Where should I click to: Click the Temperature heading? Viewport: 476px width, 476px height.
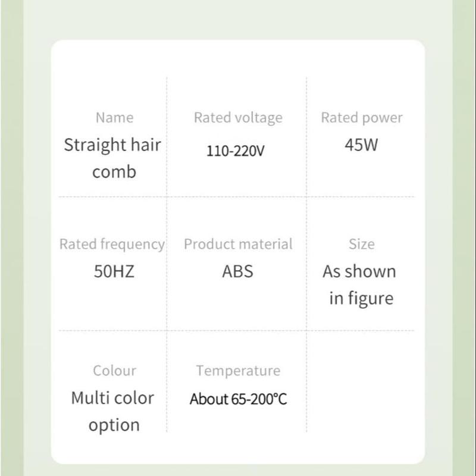pos(238,371)
